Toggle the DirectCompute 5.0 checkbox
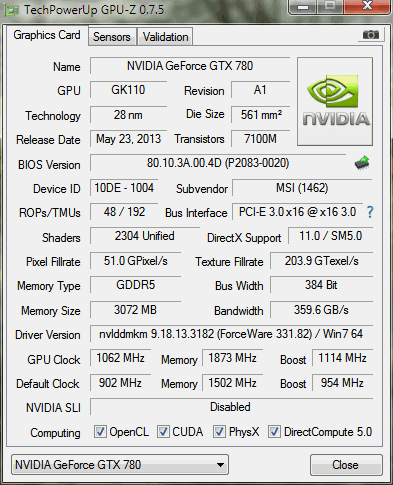 pyautogui.click(x=274, y=432)
